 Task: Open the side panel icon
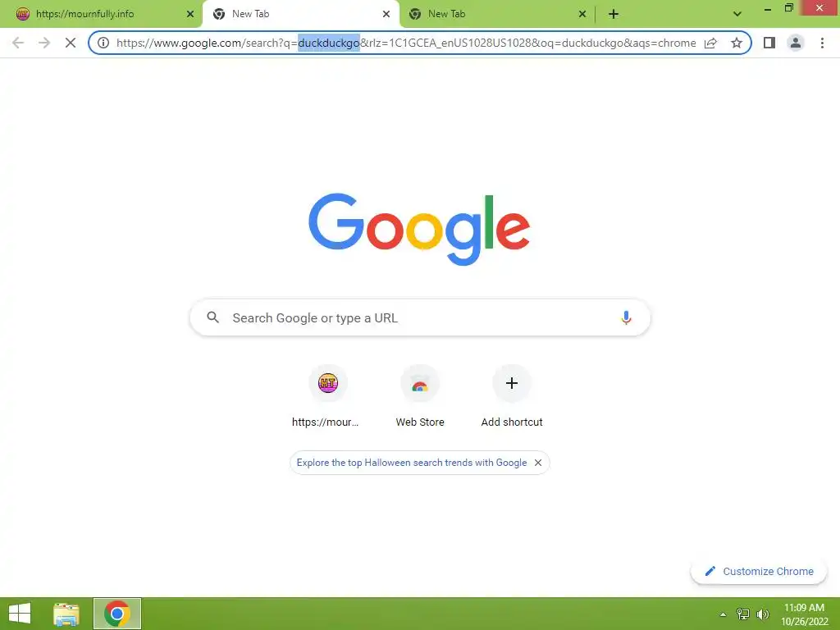pyautogui.click(x=769, y=43)
